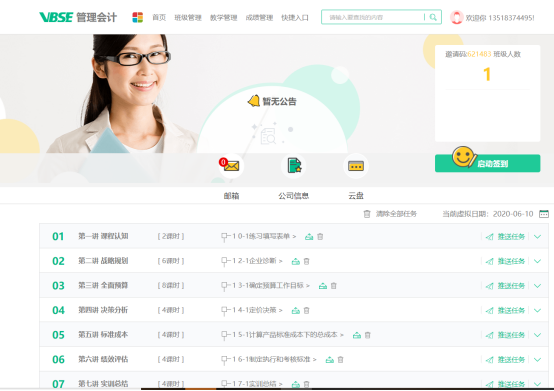Expand lecture 03 budget row chevron
The image size is (554, 391).
click(537, 286)
